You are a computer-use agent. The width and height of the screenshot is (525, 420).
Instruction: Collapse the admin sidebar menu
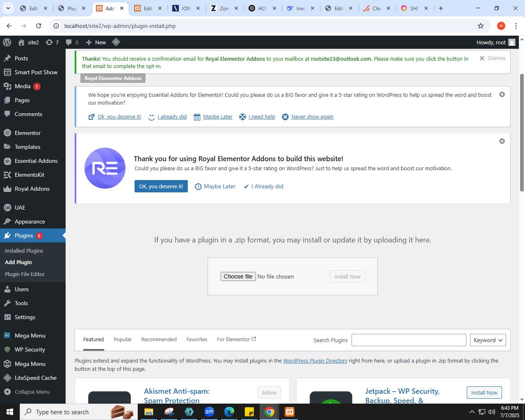point(33,392)
